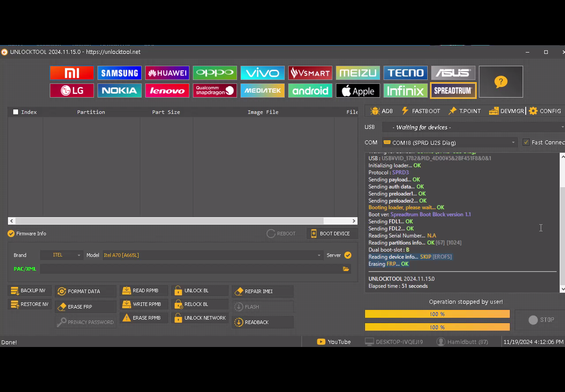Open the YouTube link in status bar

pos(334,342)
